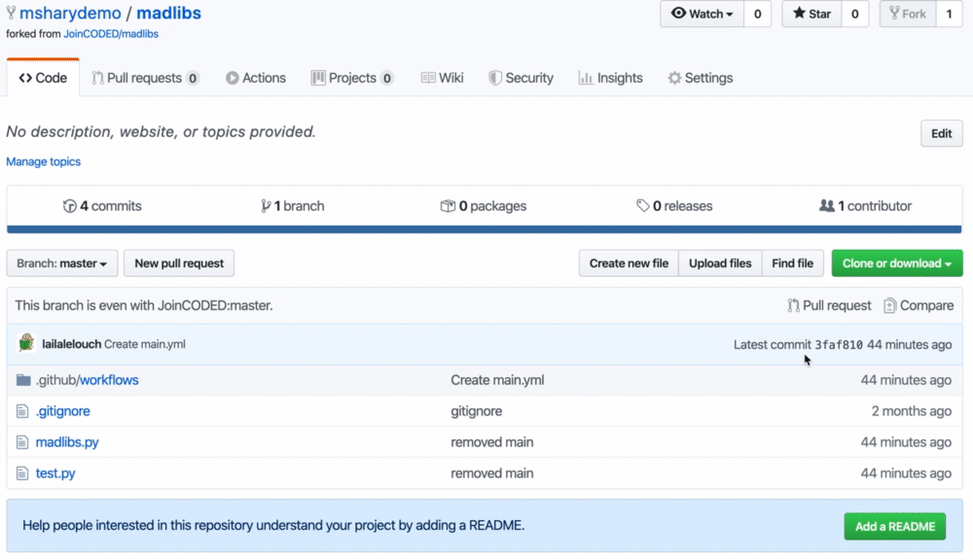
Task: Expand the Branch: master selector
Action: point(62,263)
